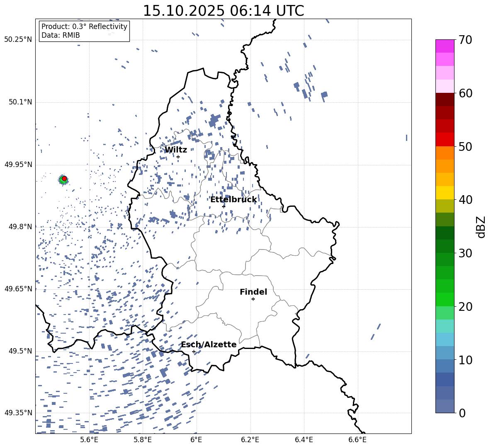This screenshot has width=491, height=448.
Task: Click the 50.1°N latitude label
Action: [20, 102]
